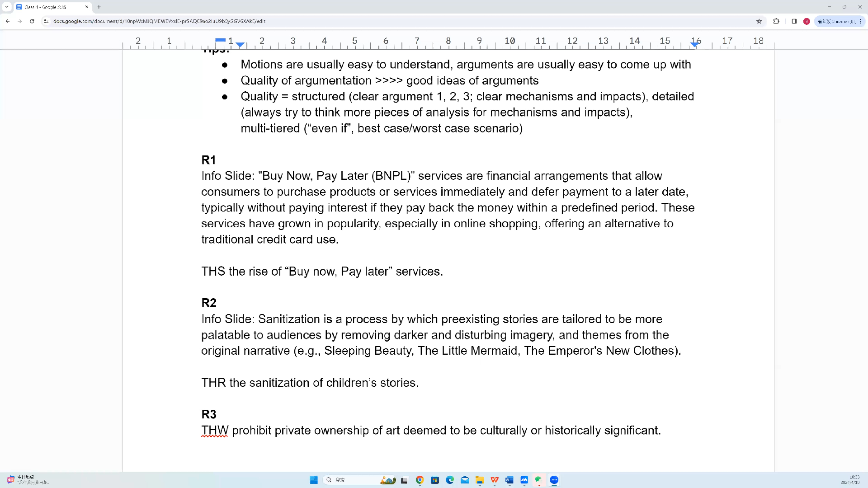Click the misspelled word THW

(x=215, y=431)
